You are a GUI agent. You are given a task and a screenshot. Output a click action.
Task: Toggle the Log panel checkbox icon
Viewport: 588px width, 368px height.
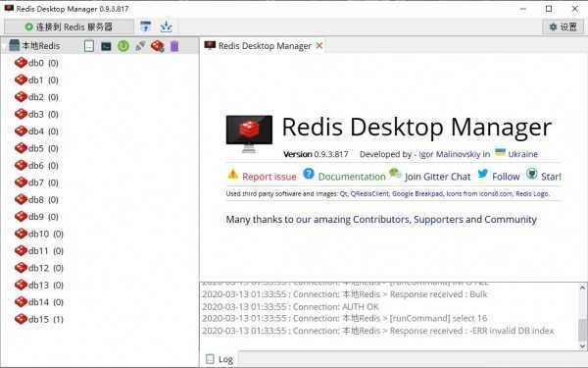(x=210, y=359)
